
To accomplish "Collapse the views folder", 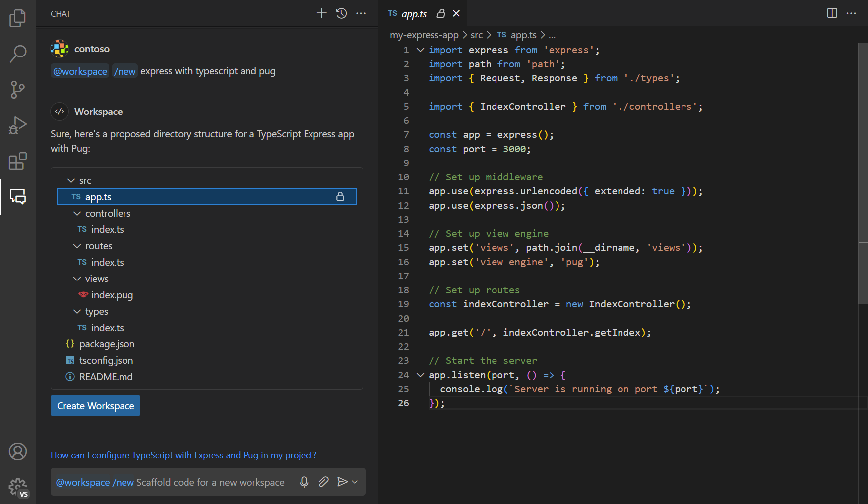I will point(77,279).
